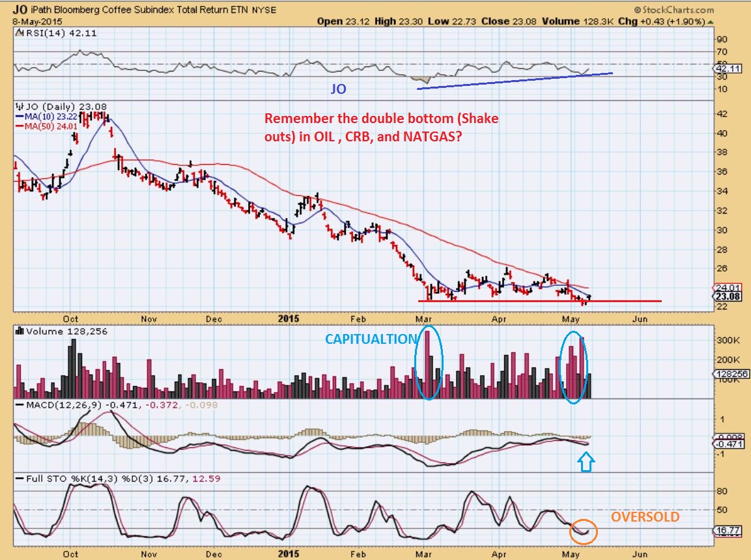The height and width of the screenshot is (560, 751).
Task: Click the 90 level on the RSI scale
Action: 722,39
